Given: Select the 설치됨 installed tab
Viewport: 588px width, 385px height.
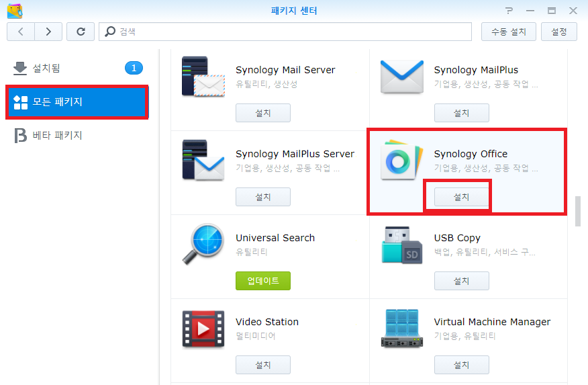Looking at the screenshot, I should 77,68.
